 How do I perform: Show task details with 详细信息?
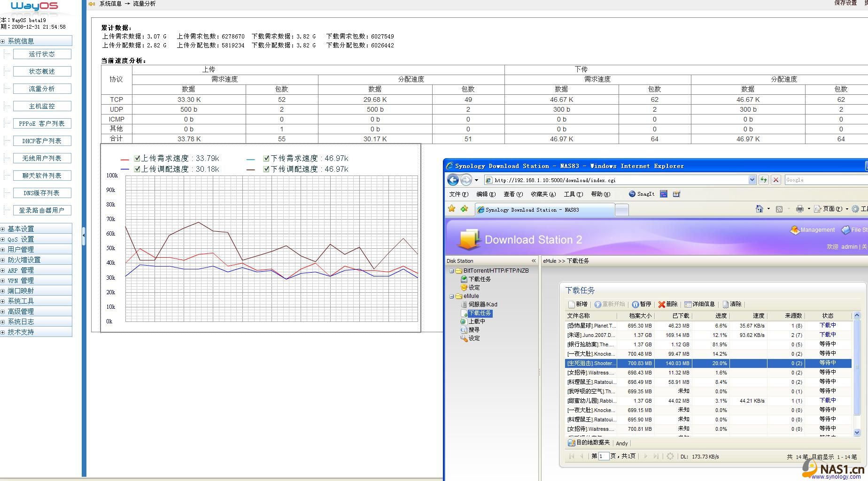click(699, 304)
